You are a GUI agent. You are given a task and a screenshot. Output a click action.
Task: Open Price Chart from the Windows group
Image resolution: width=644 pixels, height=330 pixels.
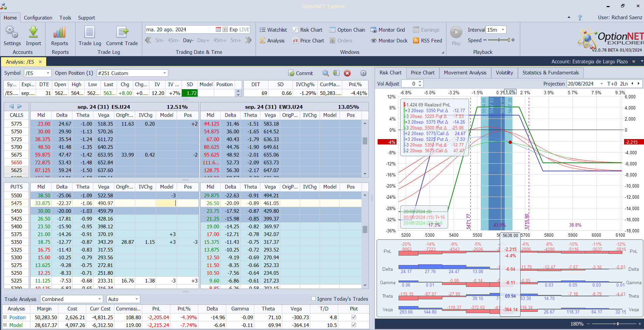pos(308,41)
